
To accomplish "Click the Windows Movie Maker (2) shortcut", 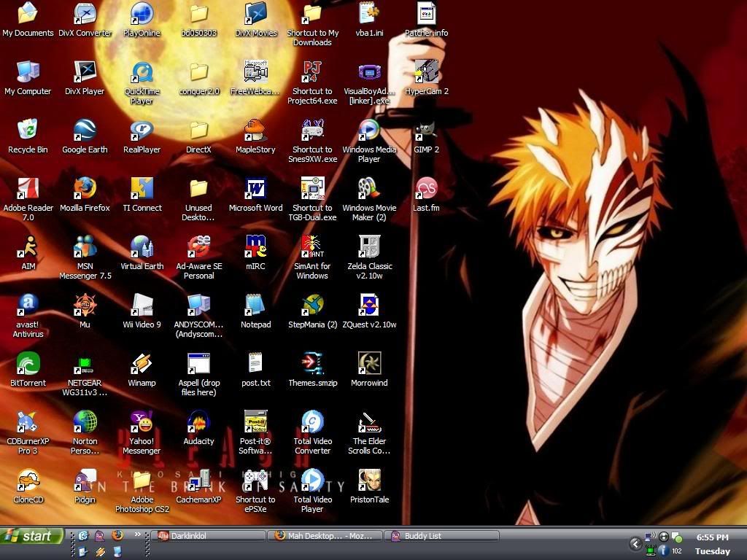I will pyautogui.click(x=369, y=200).
